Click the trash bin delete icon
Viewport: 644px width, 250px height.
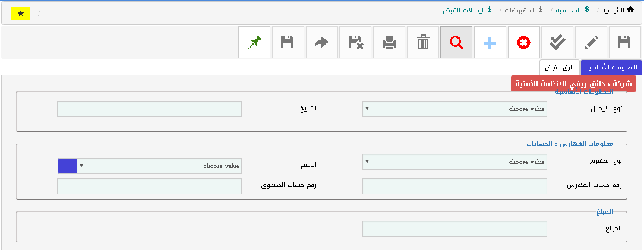pyautogui.click(x=423, y=42)
